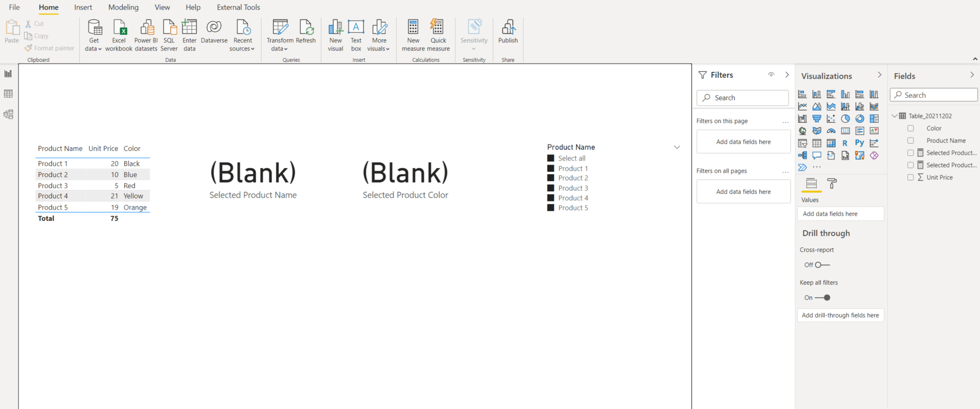Open the External Tools tab
The image size is (980, 409).
238,7
